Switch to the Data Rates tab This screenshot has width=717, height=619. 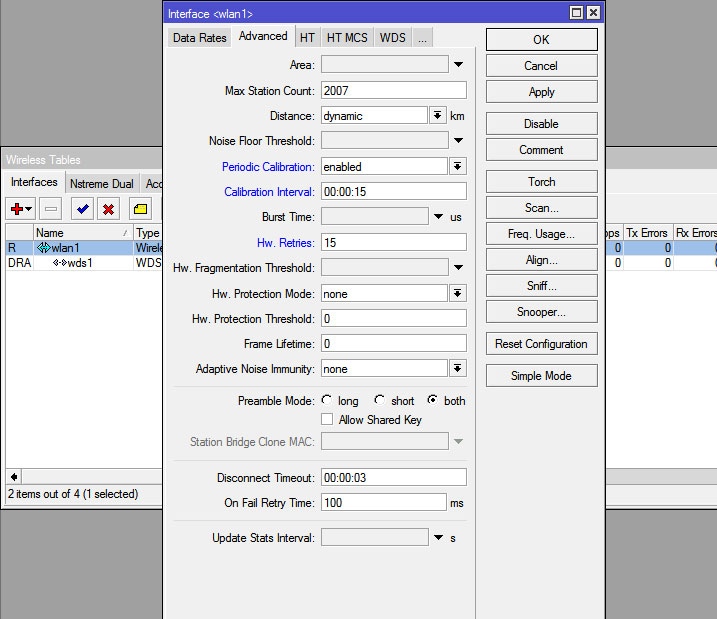point(199,37)
